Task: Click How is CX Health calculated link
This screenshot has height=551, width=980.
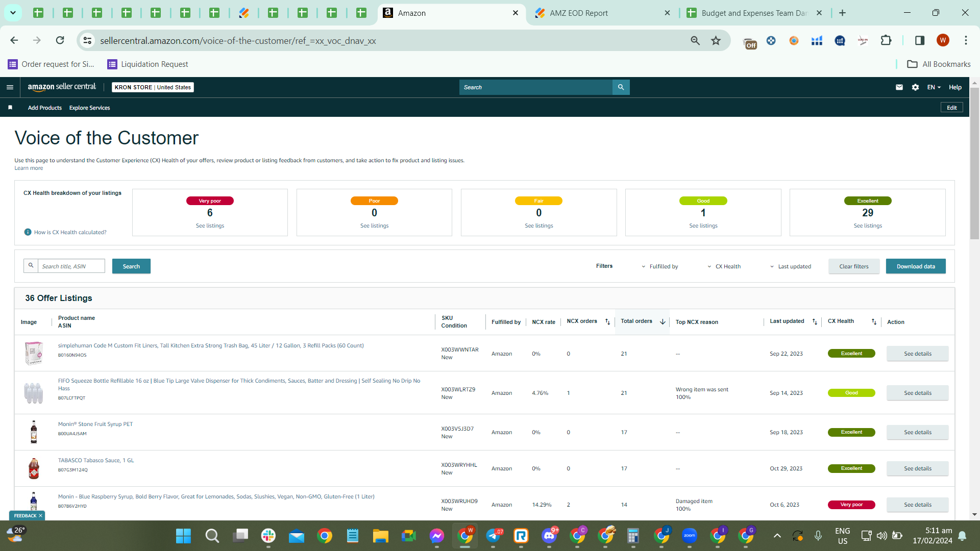Action: 70,232
